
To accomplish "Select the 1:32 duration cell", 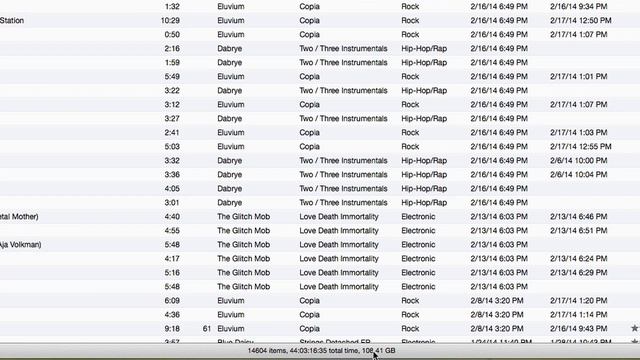I will (x=172, y=7).
